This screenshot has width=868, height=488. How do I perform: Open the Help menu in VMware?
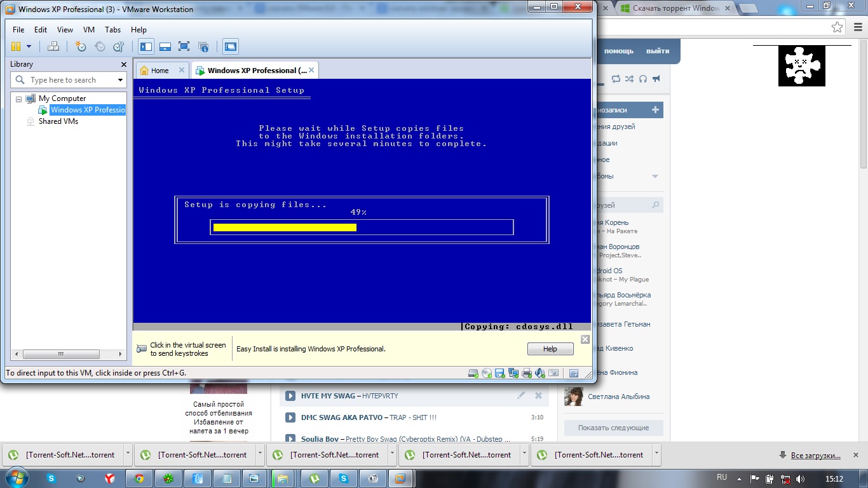(139, 30)
